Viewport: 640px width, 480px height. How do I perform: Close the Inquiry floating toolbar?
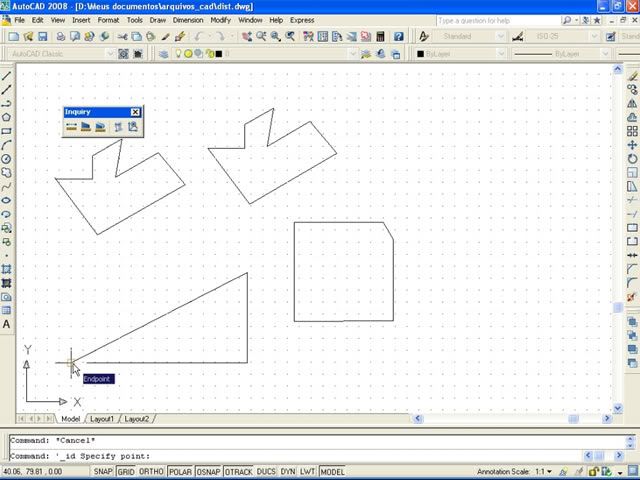coord(135,112)
